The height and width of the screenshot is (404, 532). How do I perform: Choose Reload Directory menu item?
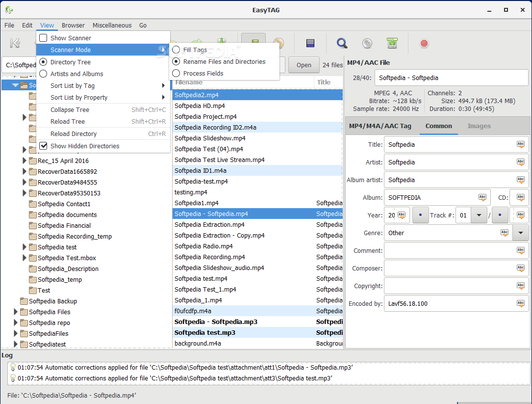[103, 134]
